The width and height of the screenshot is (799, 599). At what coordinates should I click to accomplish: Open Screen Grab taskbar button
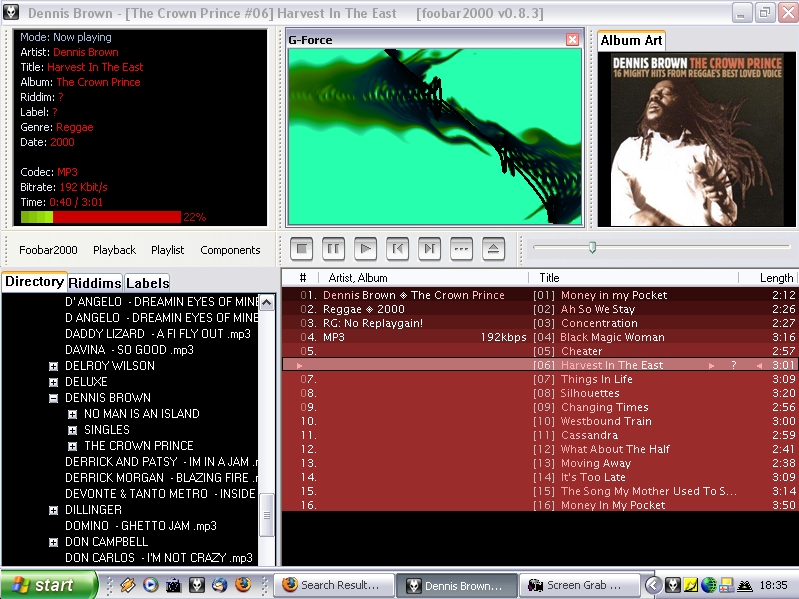click(x=579, y=585)
